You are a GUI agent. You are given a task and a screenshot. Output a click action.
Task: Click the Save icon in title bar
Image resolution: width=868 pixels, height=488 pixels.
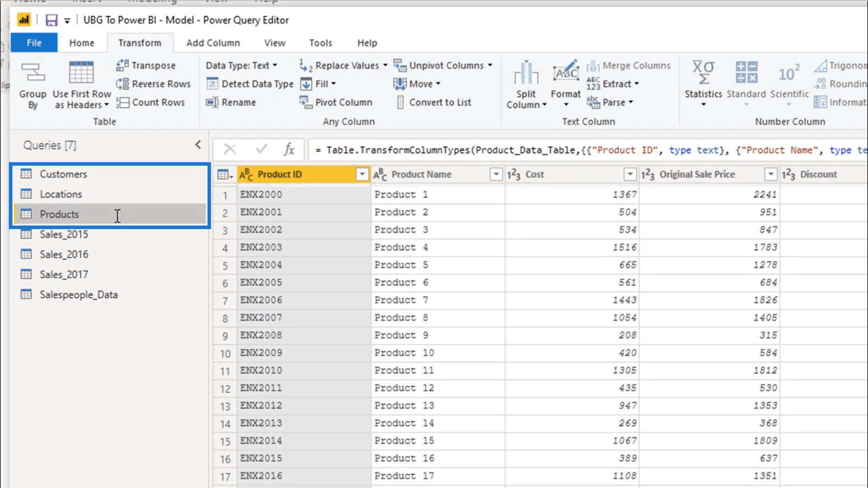51,20
